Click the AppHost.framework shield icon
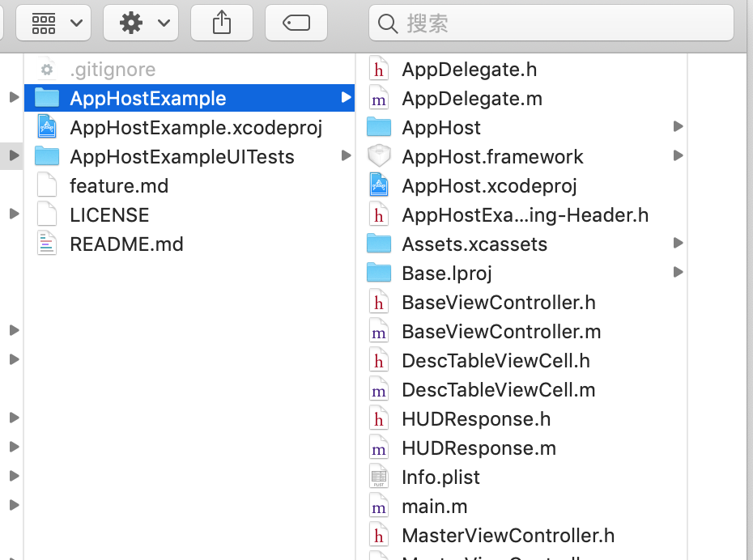Screen dimensions: 753x560 pos(378,156)
